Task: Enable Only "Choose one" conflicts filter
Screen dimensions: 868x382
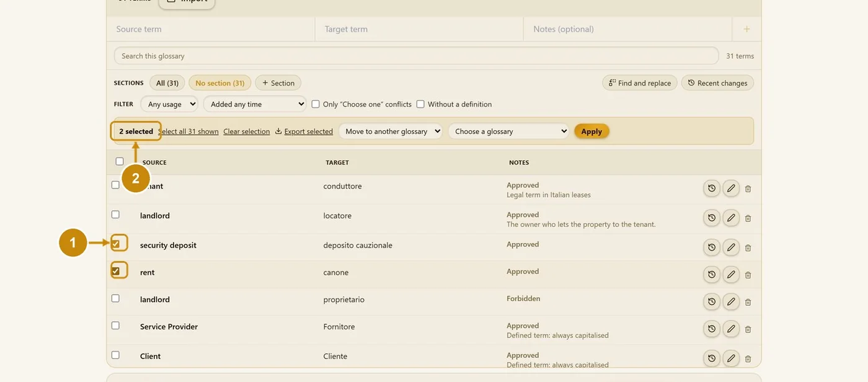Action: point(316,104)
